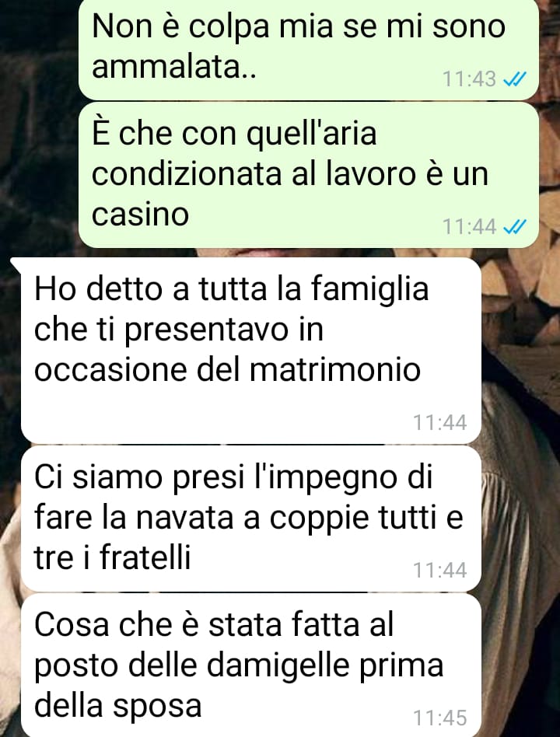Image resolution: width=560 pixels, height=737 pixels.
Task: Click the 11:44 timestamp on the 'casino' message
Action: (469, 228)
